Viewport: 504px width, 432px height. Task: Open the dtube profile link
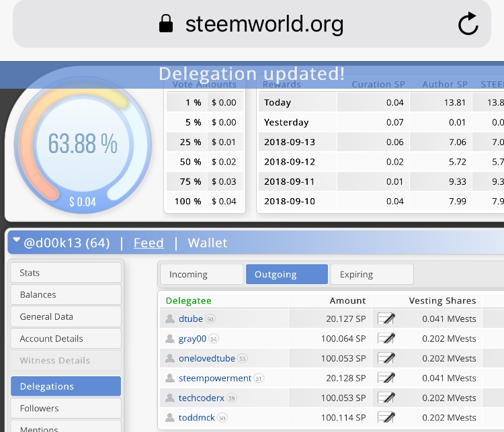[191, 318]
